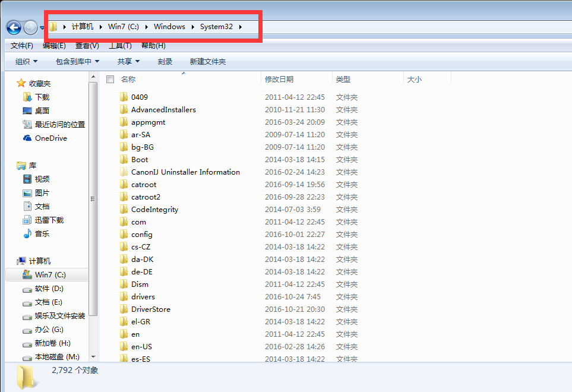The image size is (572, 392).
Task: Open the recent pages dropdown next to Forward
Action: click(42, 28)
